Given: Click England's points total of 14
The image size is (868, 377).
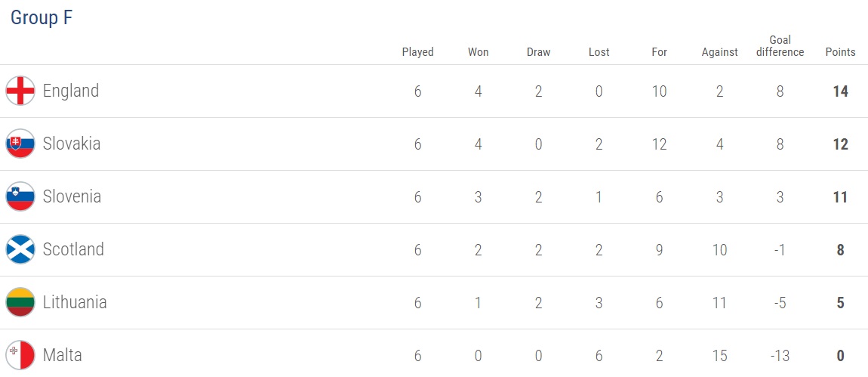Looking at the screenshot, I should [840, 91].
